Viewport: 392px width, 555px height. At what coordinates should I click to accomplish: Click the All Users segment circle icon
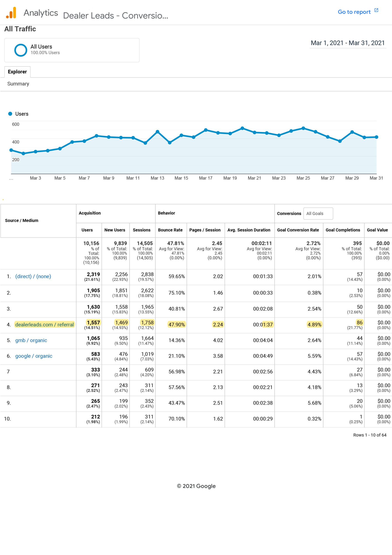(x=21, y=50)
